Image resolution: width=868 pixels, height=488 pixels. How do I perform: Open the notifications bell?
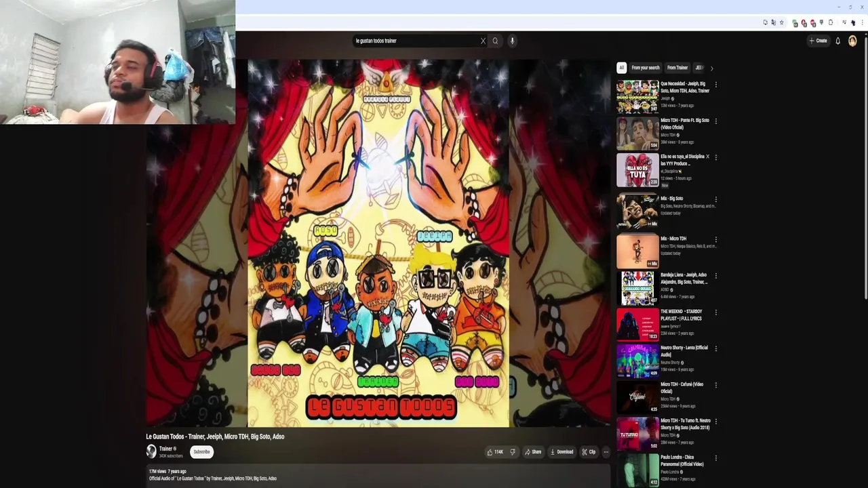click(x=837, y=41)
